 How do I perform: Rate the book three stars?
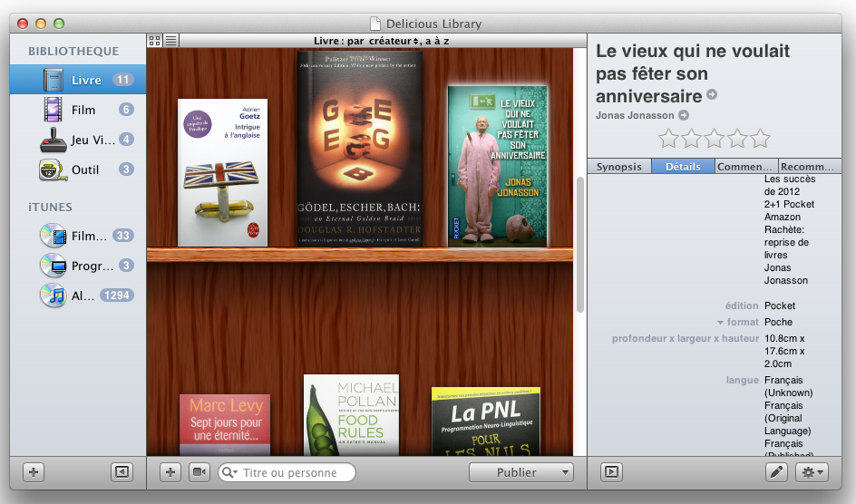(x=714, y=139)
